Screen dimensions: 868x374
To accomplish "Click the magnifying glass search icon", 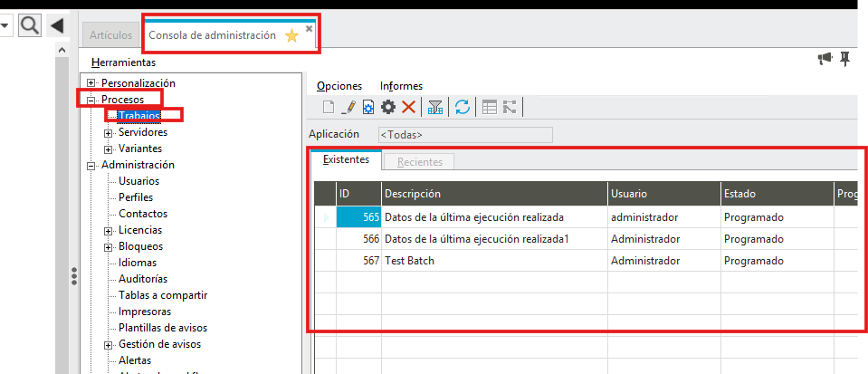I will 30,25.
